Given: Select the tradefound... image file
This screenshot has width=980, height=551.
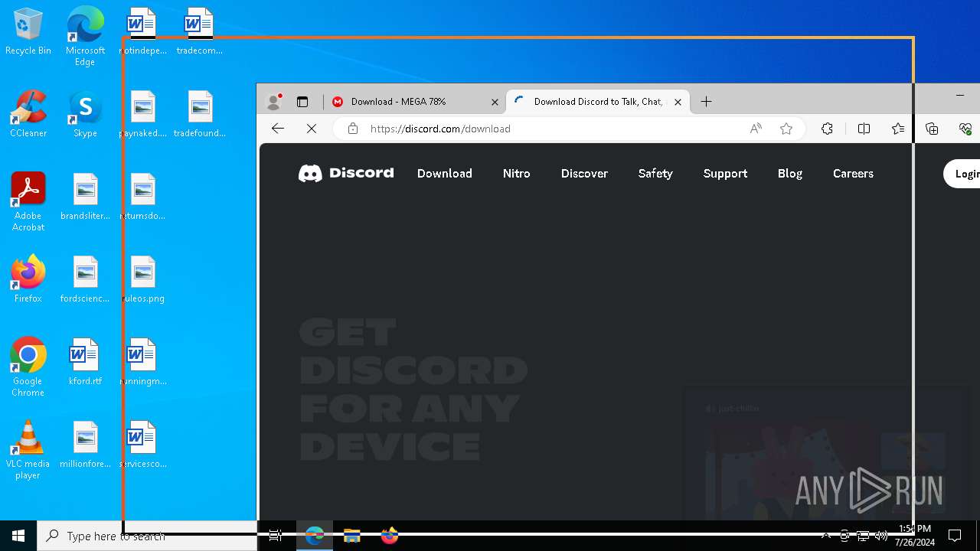Looking at the screenshot, I should pos(199,115).
